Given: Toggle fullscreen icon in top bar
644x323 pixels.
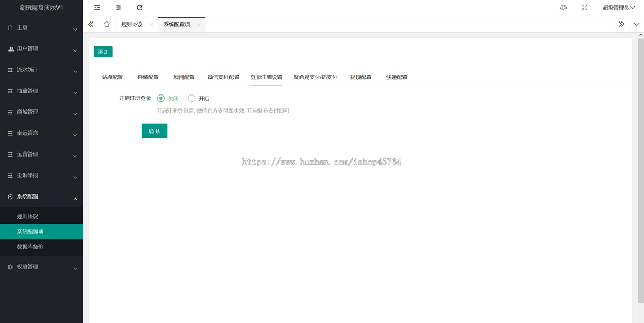Looking at the screenshot, I should (x=585, y=8).
